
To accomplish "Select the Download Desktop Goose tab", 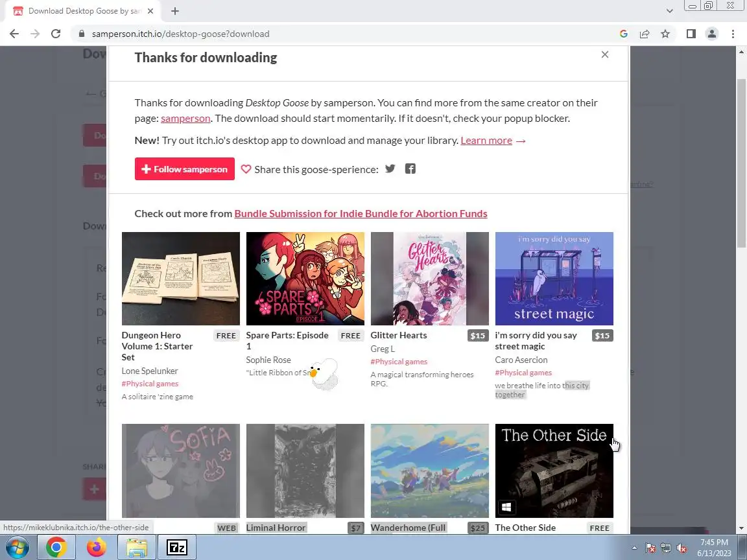I will pyautogui.click(x=84, y=11).
